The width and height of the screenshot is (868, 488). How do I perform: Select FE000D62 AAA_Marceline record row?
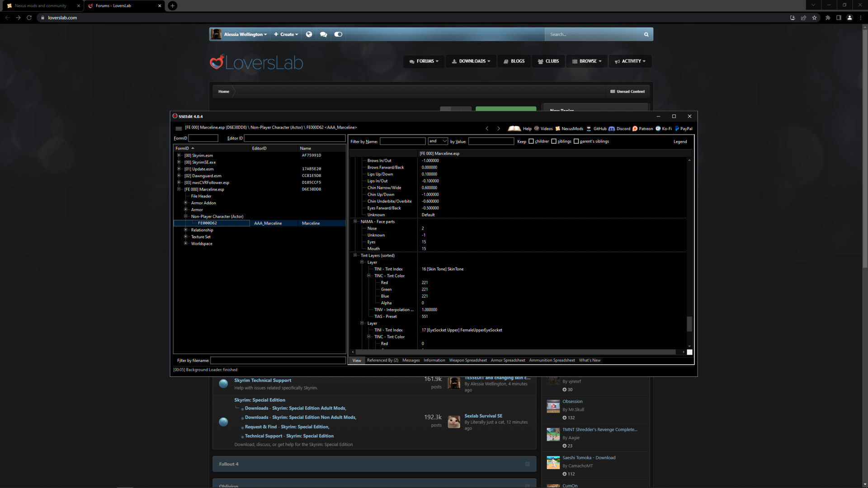[259, 223]
